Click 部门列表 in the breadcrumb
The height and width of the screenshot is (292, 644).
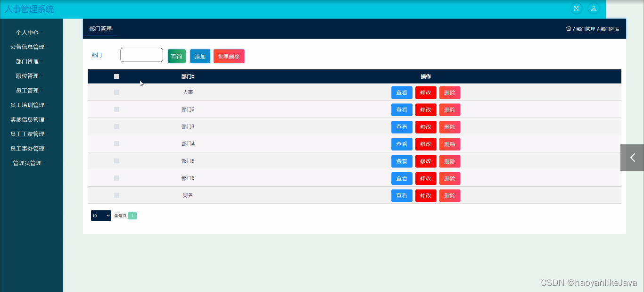click(610, 29)
